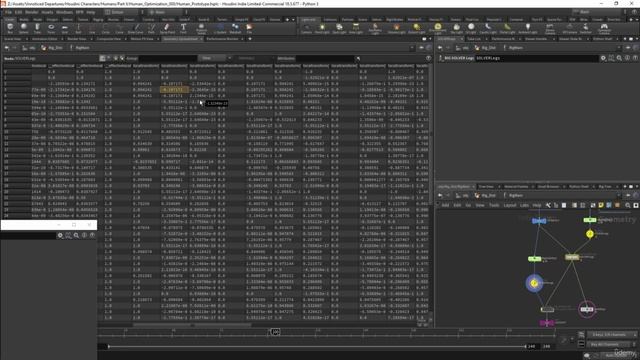Click the floating panel gear icon
The width and height of the screenshot is (640, 360).
60,236
